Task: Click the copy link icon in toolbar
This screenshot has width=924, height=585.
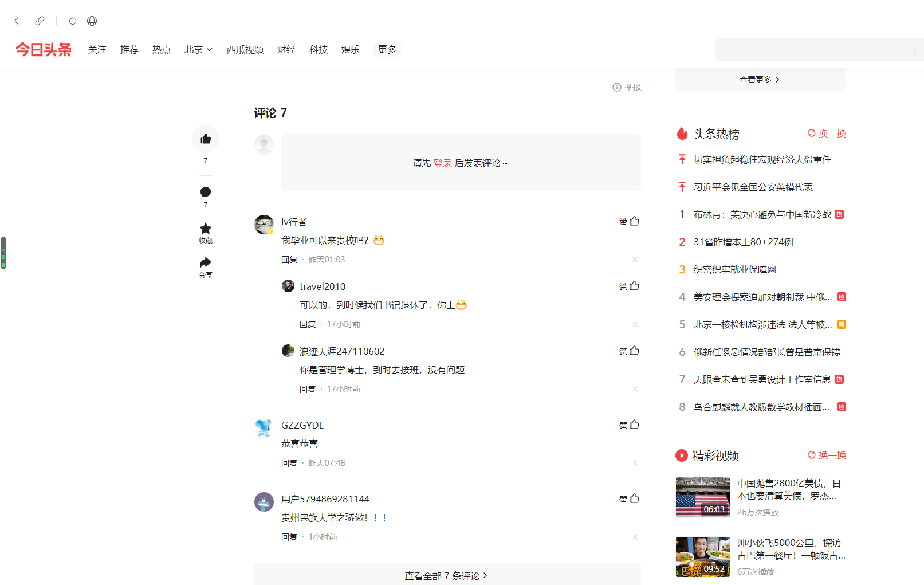Action: pos(40,21)
